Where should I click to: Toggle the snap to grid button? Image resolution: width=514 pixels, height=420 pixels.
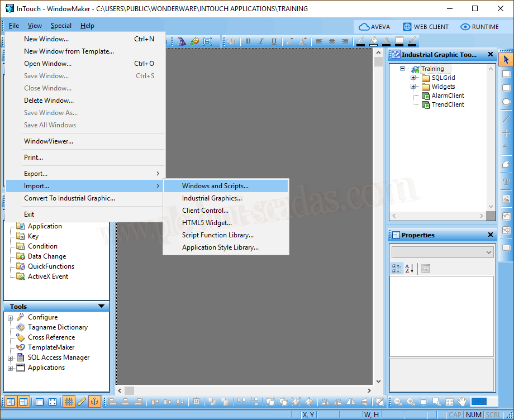click(69, 402)
